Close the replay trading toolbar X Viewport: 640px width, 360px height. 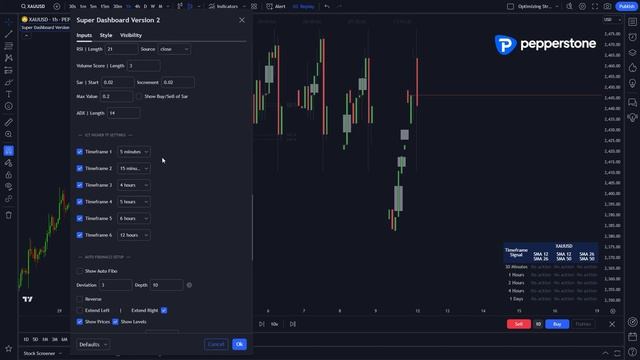click(x=612, y=324)
